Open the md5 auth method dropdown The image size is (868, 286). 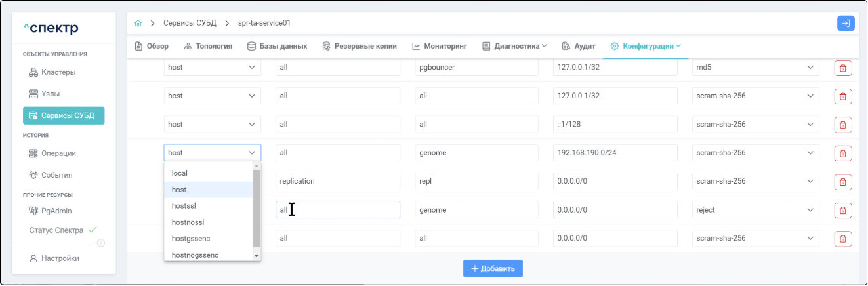click(754, 68)
